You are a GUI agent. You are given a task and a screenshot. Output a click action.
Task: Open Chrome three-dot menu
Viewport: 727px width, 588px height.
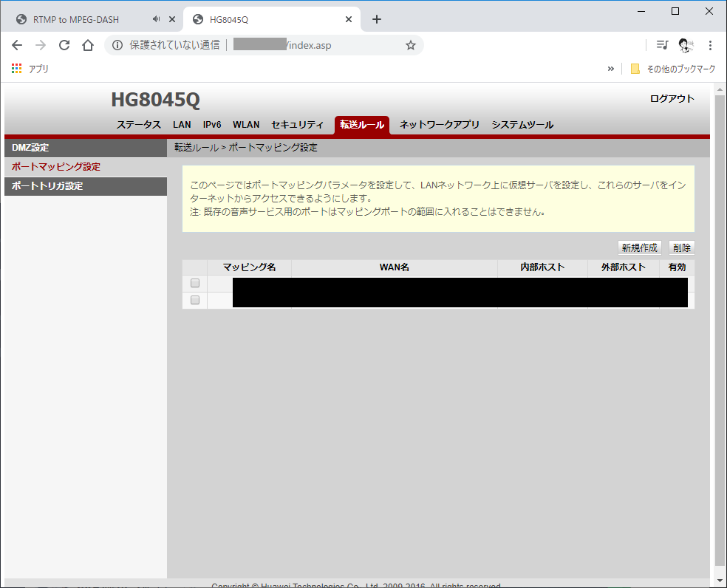pos(710,45)
